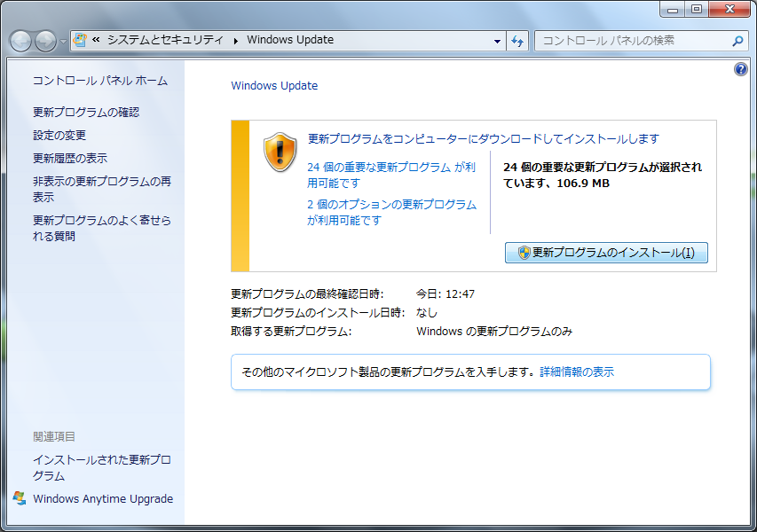Viewport: 757px width, 532px height.
Task: Click the なし install date value
Action: pos(427,312)
